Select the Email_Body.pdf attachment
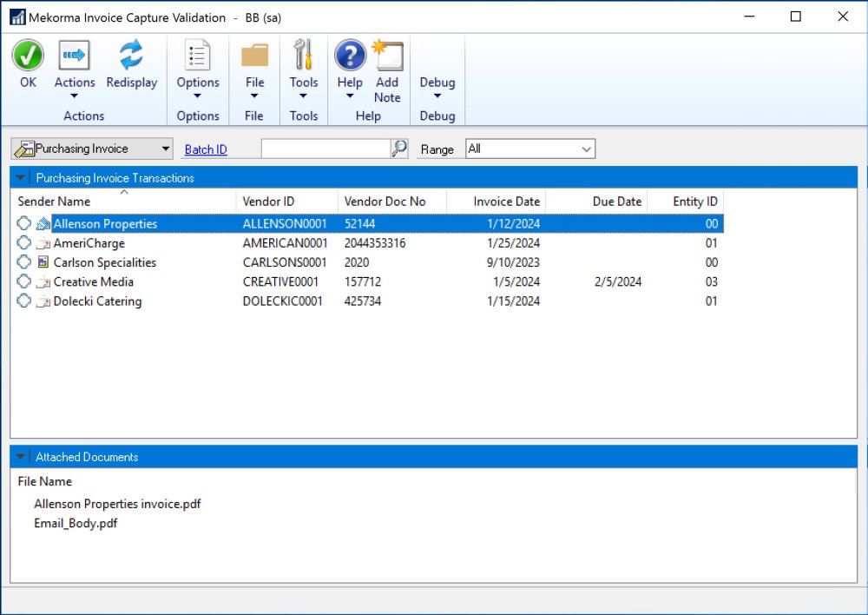 click(76, 524)
